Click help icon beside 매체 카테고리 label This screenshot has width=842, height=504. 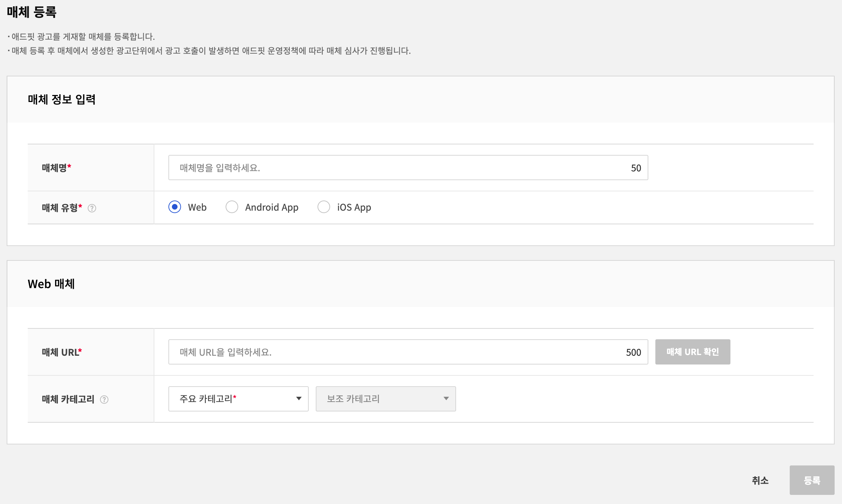click(x=104, y=400)
